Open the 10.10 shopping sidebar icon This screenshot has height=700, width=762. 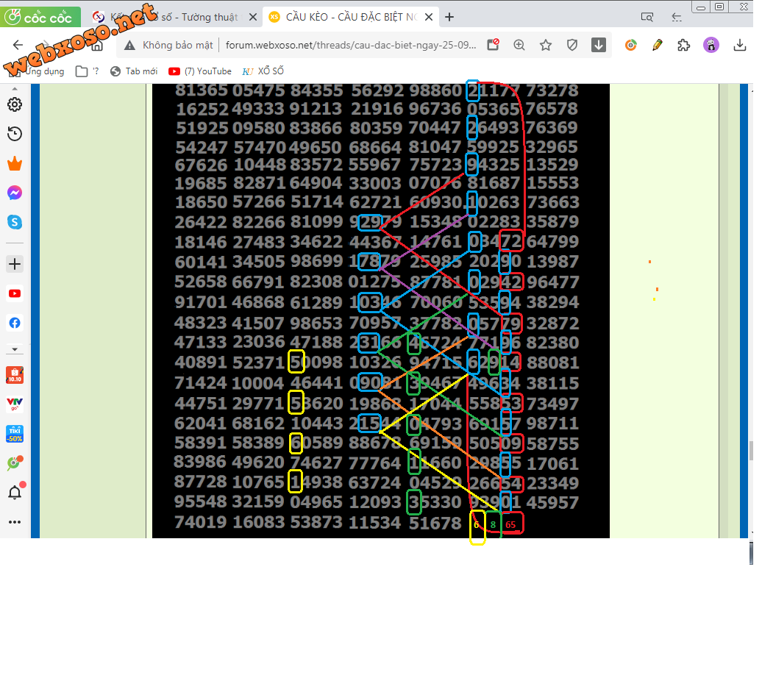pos(15,375)
